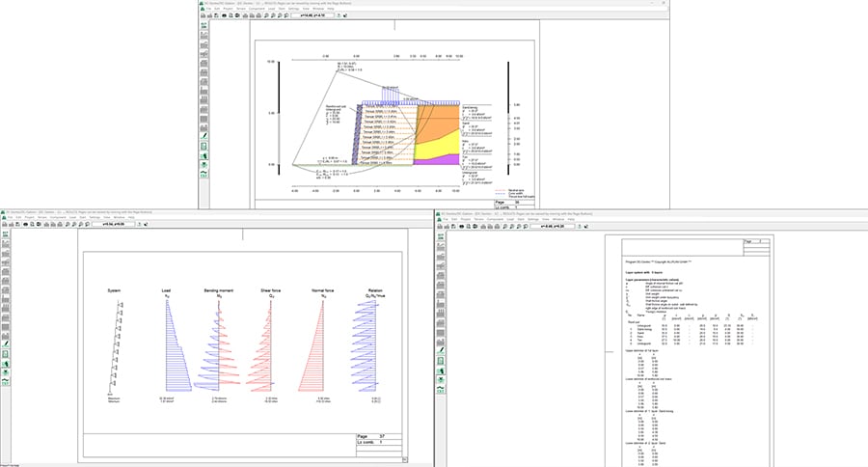Click the eye view icon in the bottom-left window toolbar

(x=25, y=225)
